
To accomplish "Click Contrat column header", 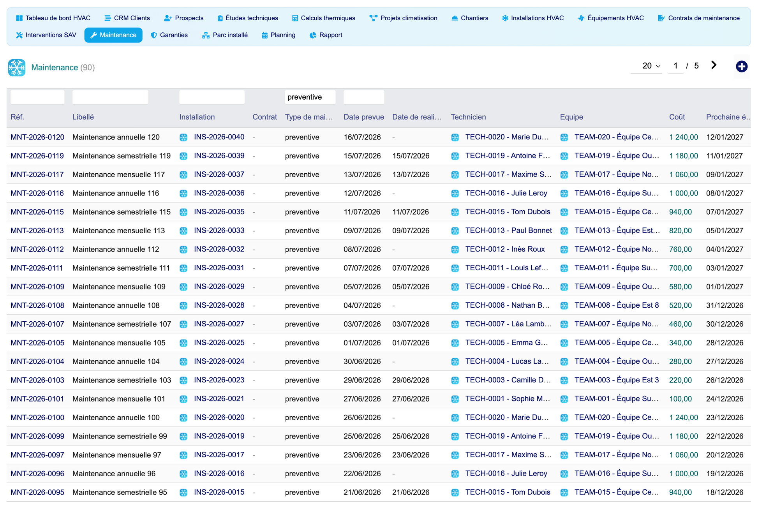I will click(x=265, y=117).
